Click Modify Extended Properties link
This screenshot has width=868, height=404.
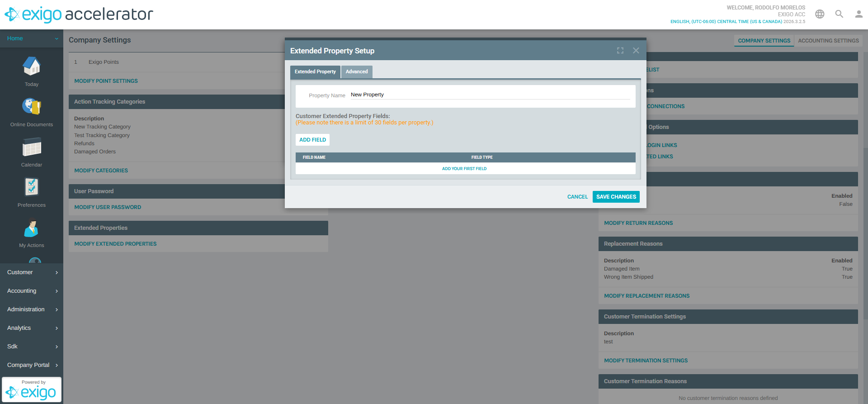pyautogui.click(x=115, y=244)
